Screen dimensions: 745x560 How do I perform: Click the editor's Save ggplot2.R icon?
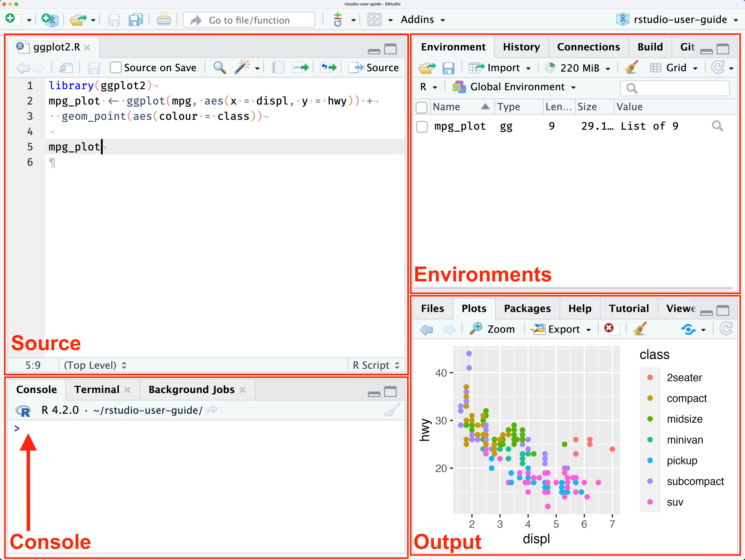pos(94,68)
